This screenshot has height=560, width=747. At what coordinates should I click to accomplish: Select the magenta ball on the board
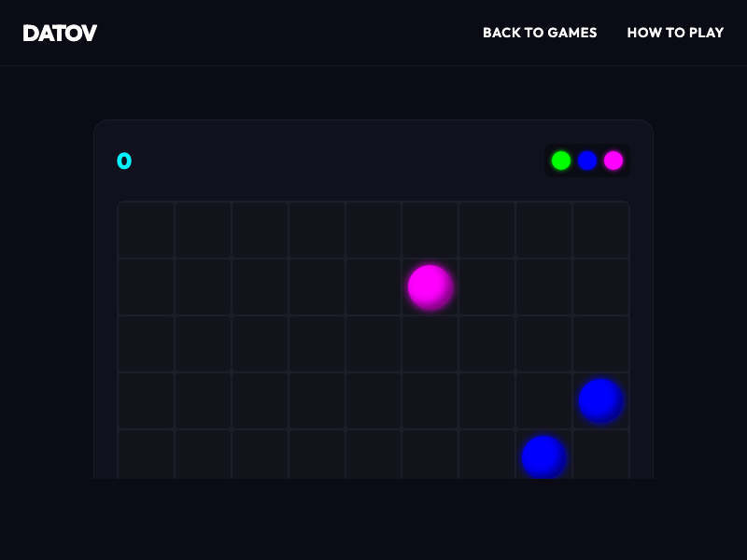tap(430, 287)
